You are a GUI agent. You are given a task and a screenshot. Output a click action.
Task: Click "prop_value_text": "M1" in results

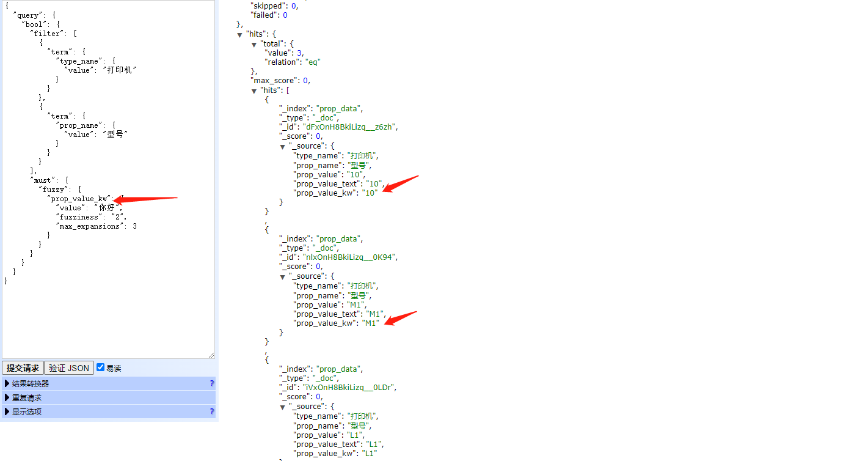coord(340,314)
